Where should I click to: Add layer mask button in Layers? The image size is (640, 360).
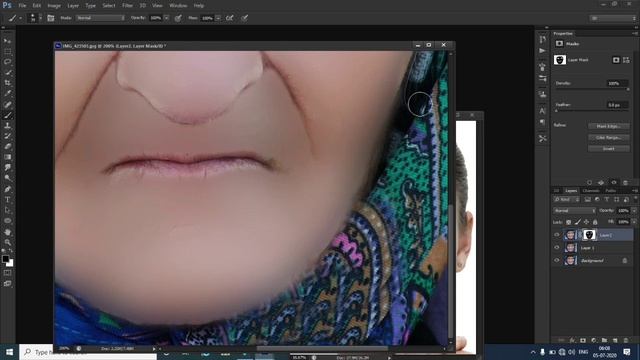(583, 340)
